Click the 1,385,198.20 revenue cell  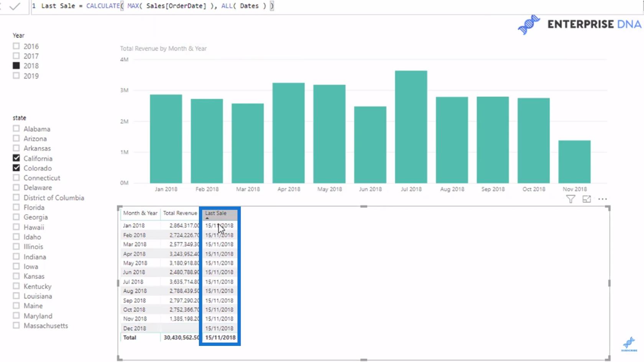click(x=184, y=319)
